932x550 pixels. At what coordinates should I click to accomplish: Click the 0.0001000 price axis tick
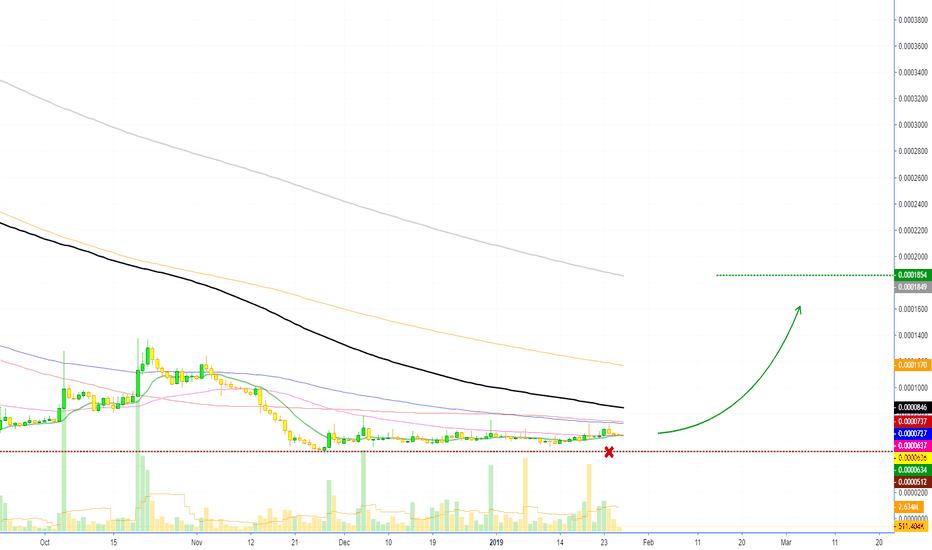(x=913, y=388)
